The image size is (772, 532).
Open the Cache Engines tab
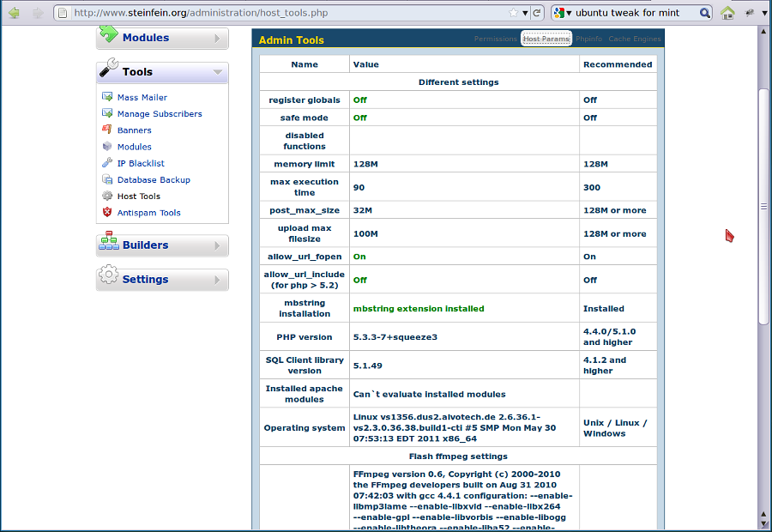tap(635, 39)
